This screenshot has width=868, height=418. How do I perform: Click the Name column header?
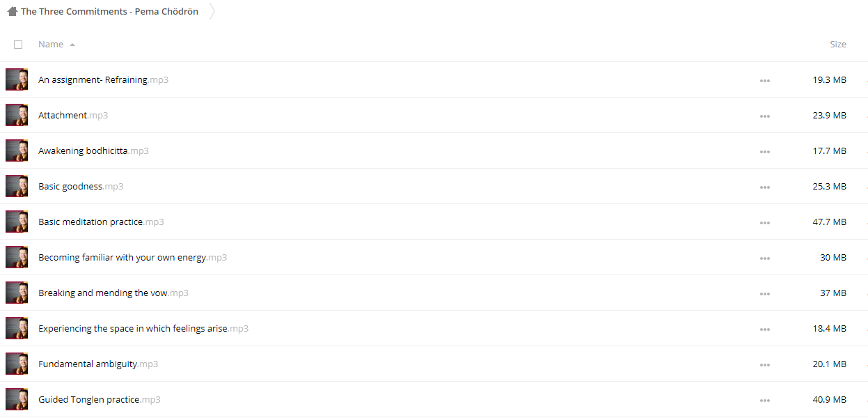tap(51, 44)
